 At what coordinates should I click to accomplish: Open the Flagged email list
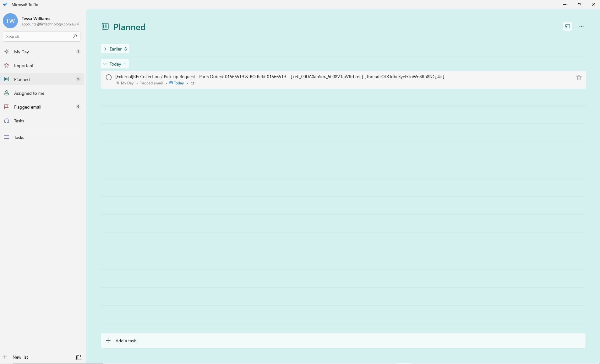point(42,107)
